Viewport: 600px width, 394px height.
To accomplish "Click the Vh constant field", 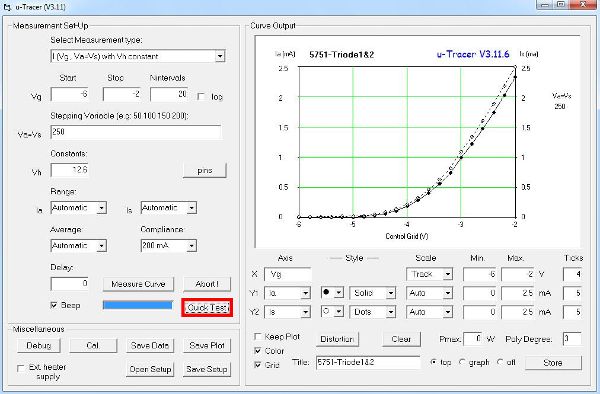I will tap(70, 170).
